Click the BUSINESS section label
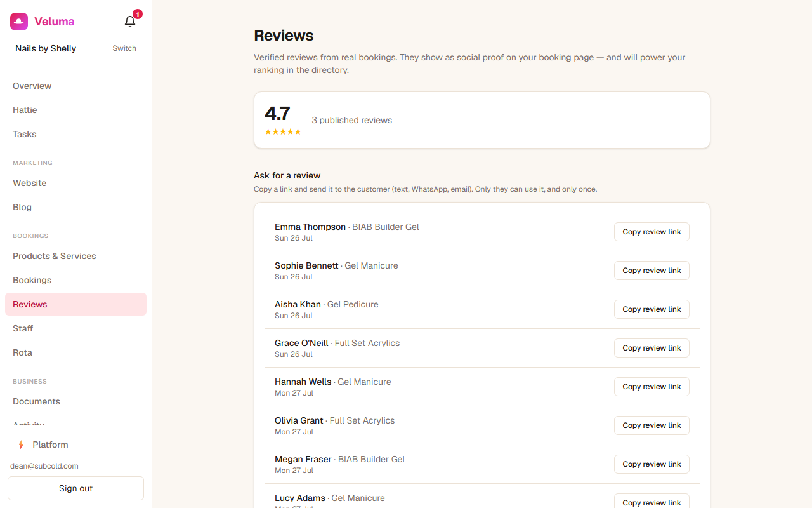This screenshot has width=812, height=508. (30, 382)
